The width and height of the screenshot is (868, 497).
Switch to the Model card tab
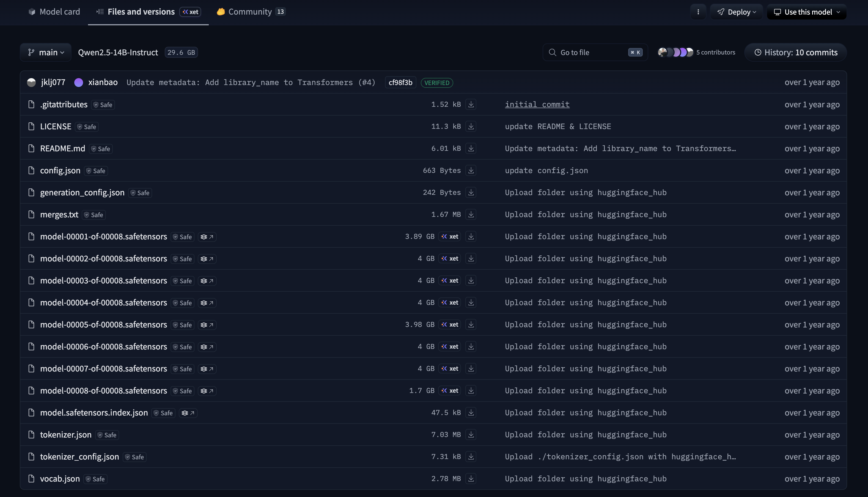pos(54,11)
